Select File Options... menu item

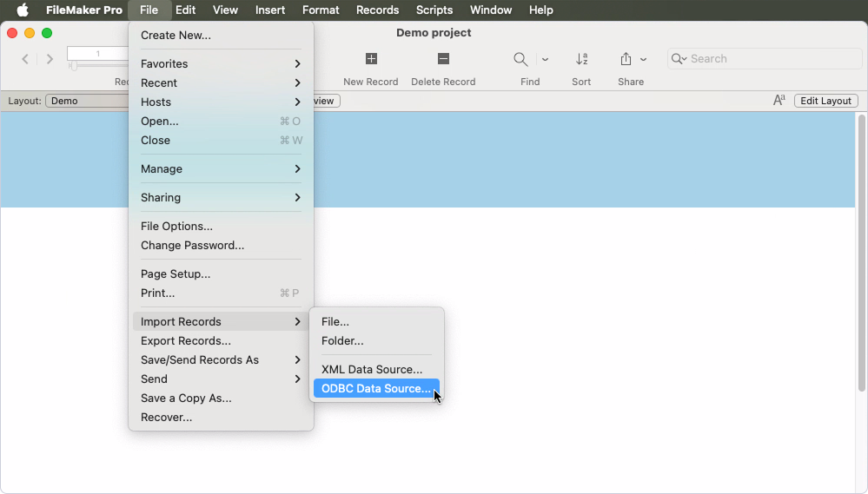(x=221, y=227)
